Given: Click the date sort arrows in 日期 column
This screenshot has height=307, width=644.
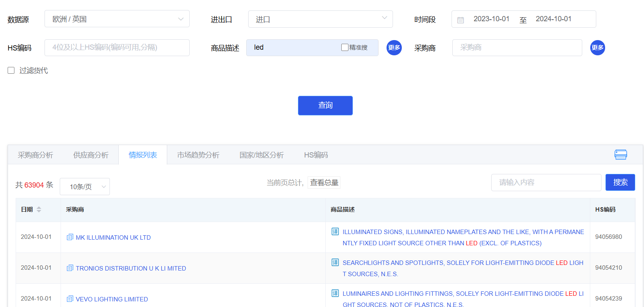Looking at the screenshot, I should [x=39, y=210].
